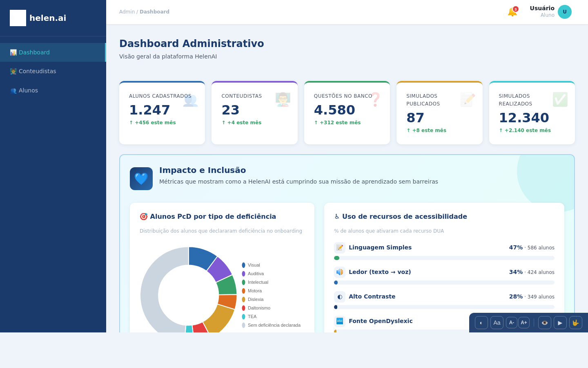Click the Fonte OpenDyslexic abc icon
The image size is (588, 368).
tap(339, 321)
